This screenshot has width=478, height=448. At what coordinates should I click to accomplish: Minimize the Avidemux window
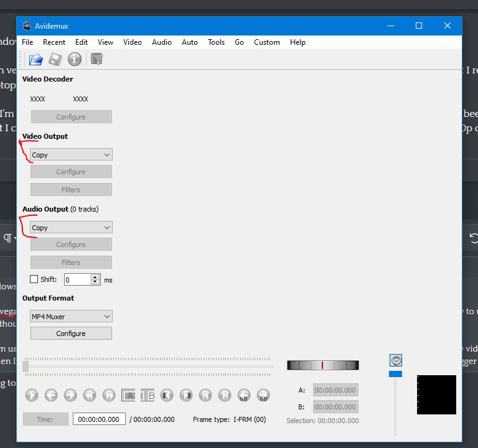tap(391, 26)
